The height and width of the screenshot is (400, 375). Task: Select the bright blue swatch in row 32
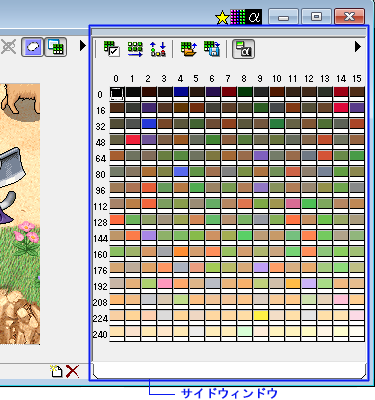pos(149,124)
